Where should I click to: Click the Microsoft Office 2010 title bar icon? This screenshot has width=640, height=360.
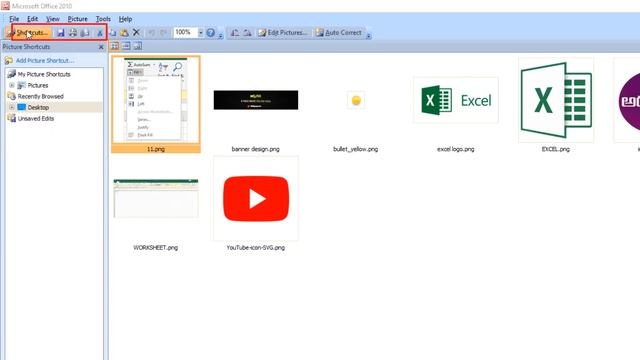coord(5,6)
